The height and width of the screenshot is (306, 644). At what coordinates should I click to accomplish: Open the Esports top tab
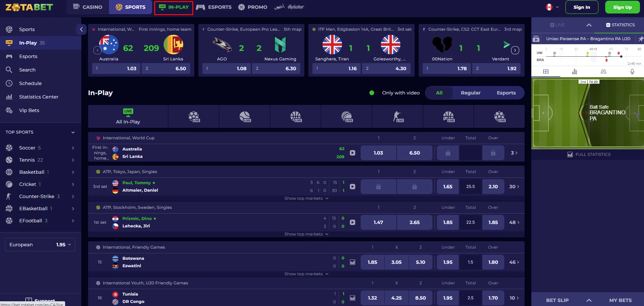pos(214,7)
